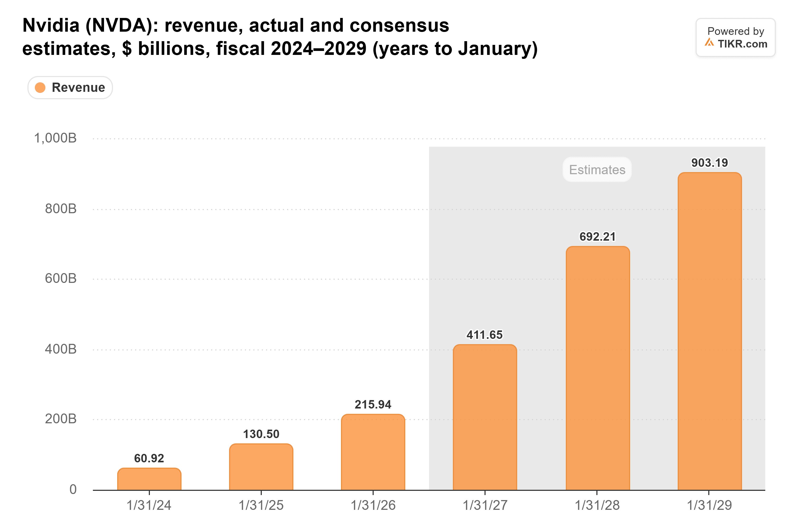Select the 1/31/25 revenue bar

click(x=261, y=467)
